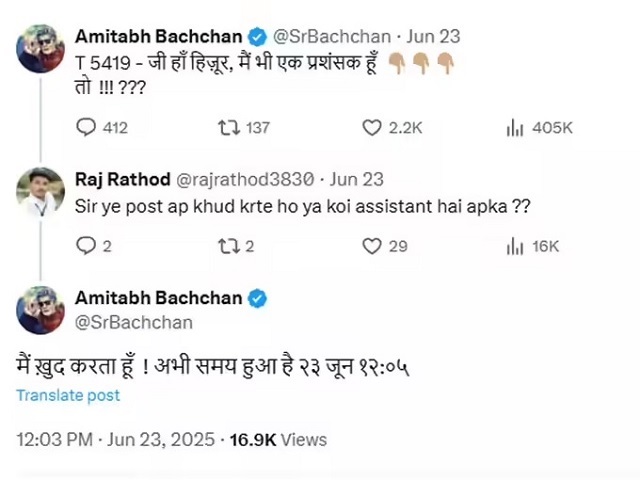Click the verified badge on the top post
The image size is (640, 480).
click(x=258, y=37)
